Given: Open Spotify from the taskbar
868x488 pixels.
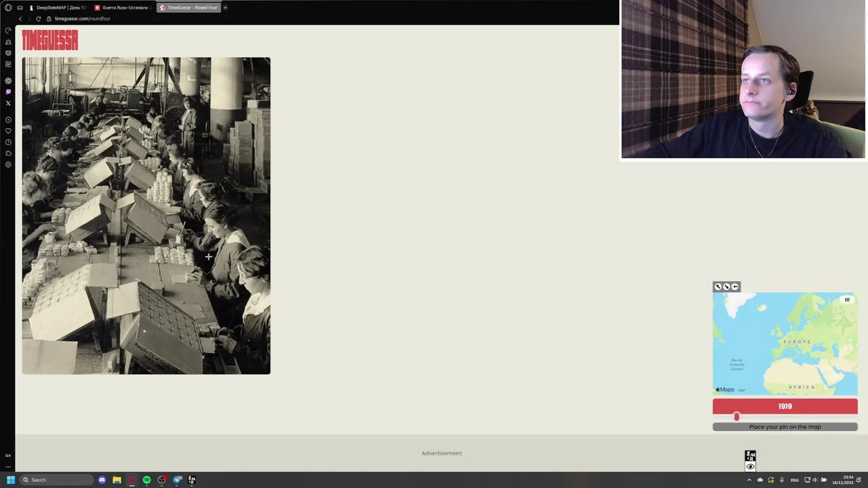Looking at the screenshot, I should pos(146,480).
